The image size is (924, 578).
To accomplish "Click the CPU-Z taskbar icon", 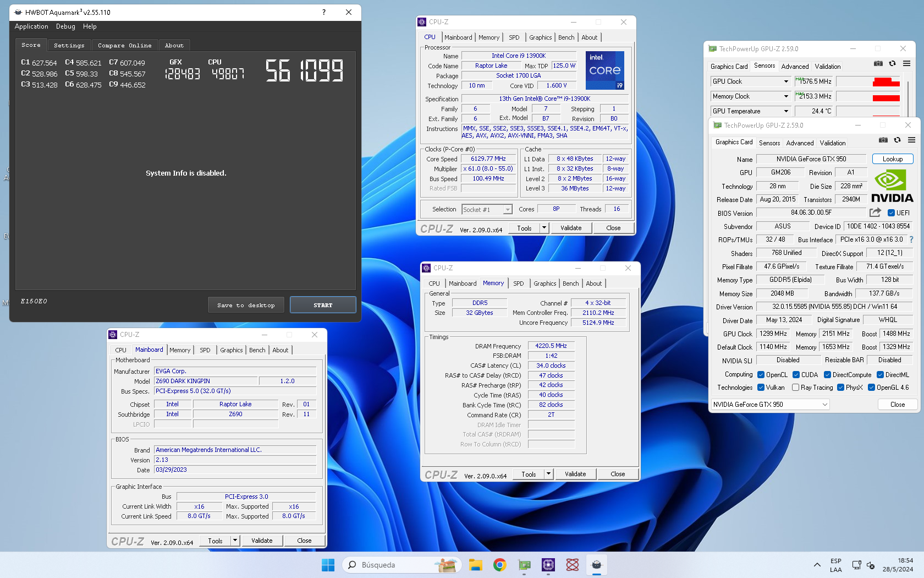I will 548,565.
